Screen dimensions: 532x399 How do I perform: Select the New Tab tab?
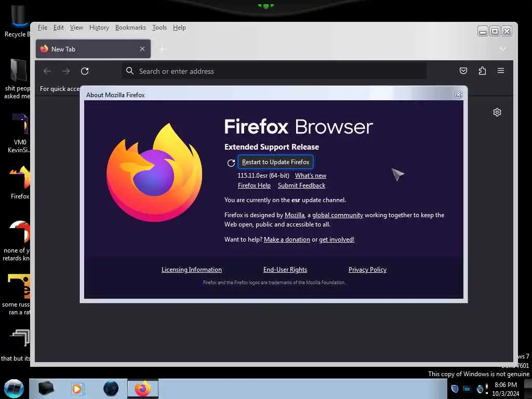[x=93, y=49]
